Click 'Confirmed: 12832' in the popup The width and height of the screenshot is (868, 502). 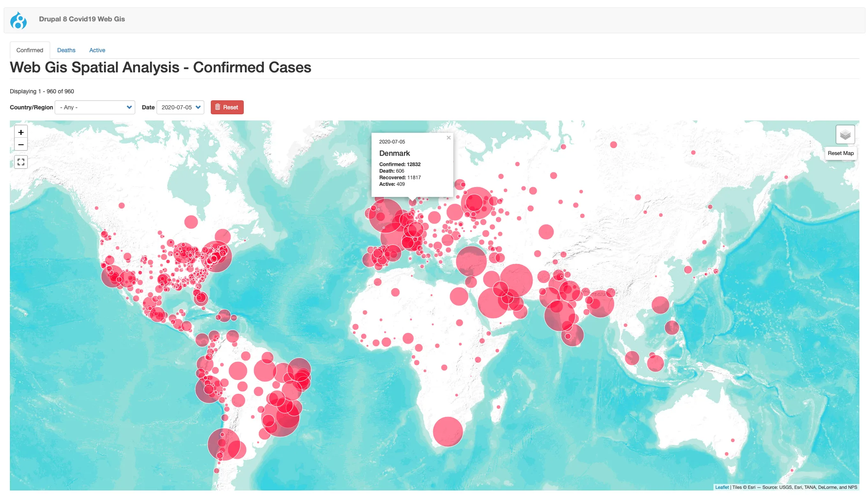[400, 164]
